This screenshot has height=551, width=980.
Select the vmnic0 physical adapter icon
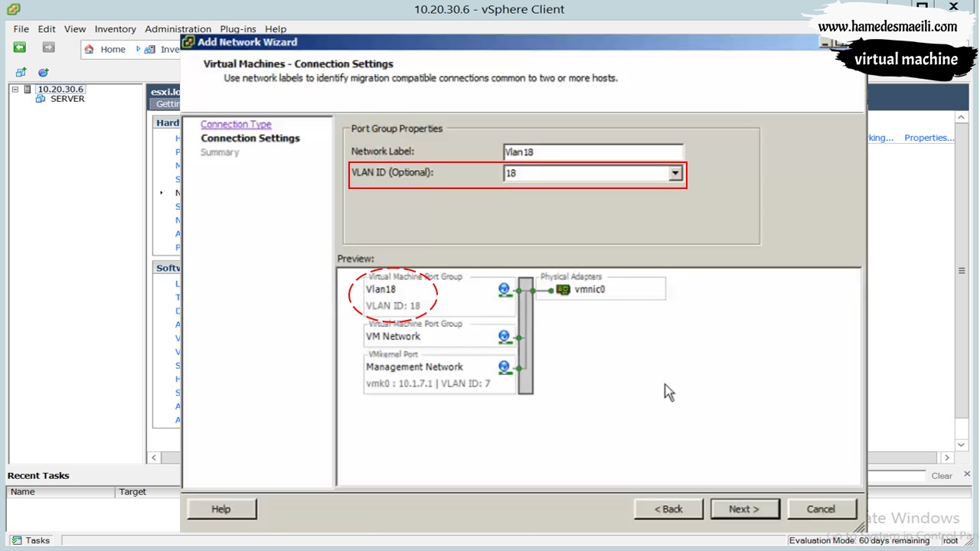coord(563,289)
